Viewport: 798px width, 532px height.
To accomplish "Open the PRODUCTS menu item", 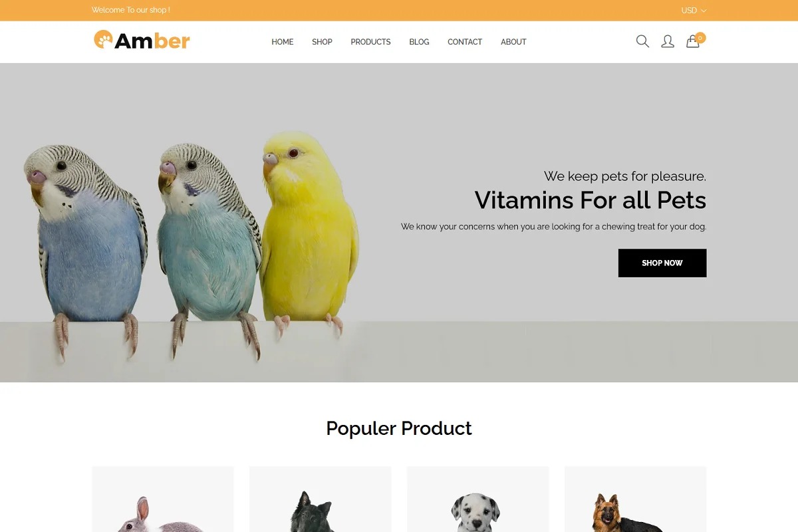I will [370, 42].
